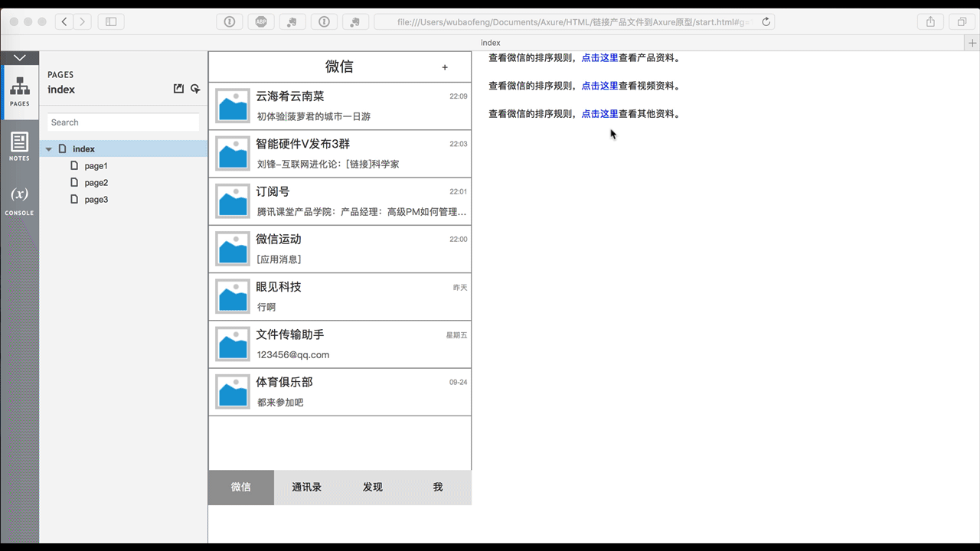Click the 微信 header title
Viewport: 980px width, 551px height.
(339, 67)
